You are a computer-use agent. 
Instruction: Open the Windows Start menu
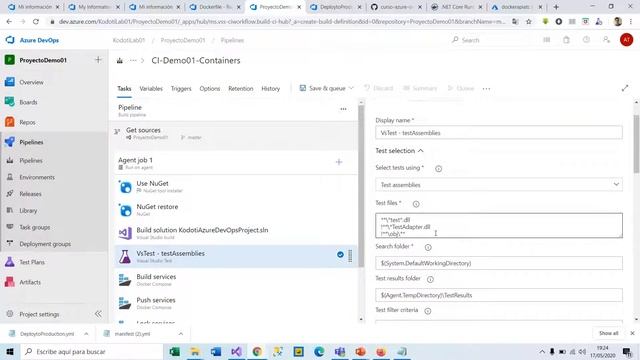pos(10,351)
